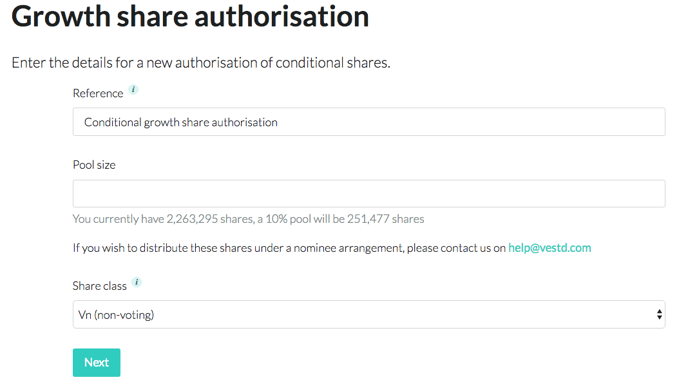Select the Vn (non-voting) option text
688x391 pixels.
[x=116, y=315]
